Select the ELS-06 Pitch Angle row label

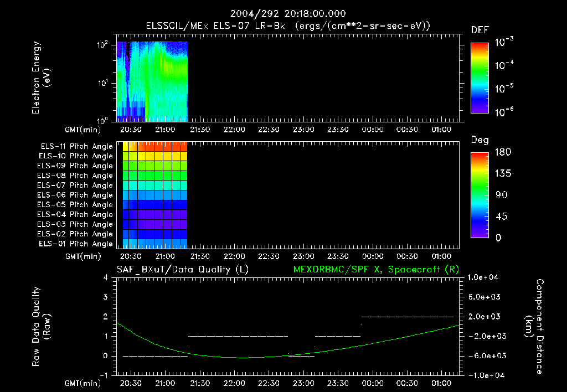[x=75, y=195]
